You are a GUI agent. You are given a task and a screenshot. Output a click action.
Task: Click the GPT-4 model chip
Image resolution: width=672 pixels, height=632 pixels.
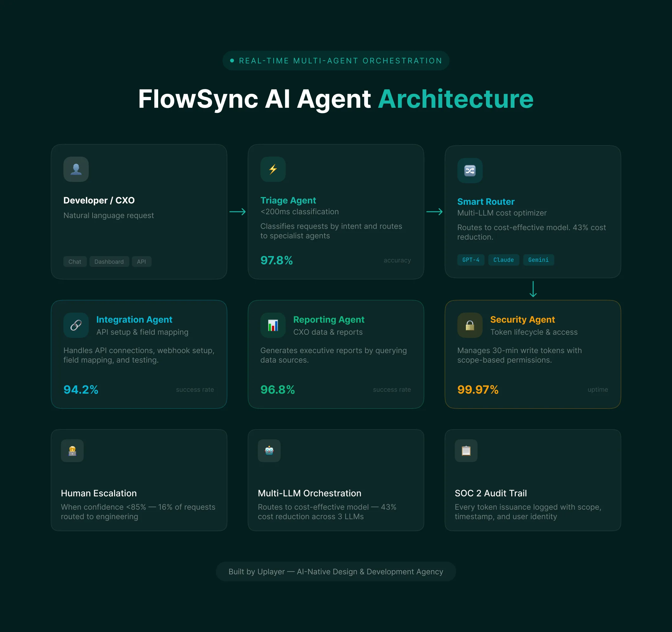pos(471,260)
